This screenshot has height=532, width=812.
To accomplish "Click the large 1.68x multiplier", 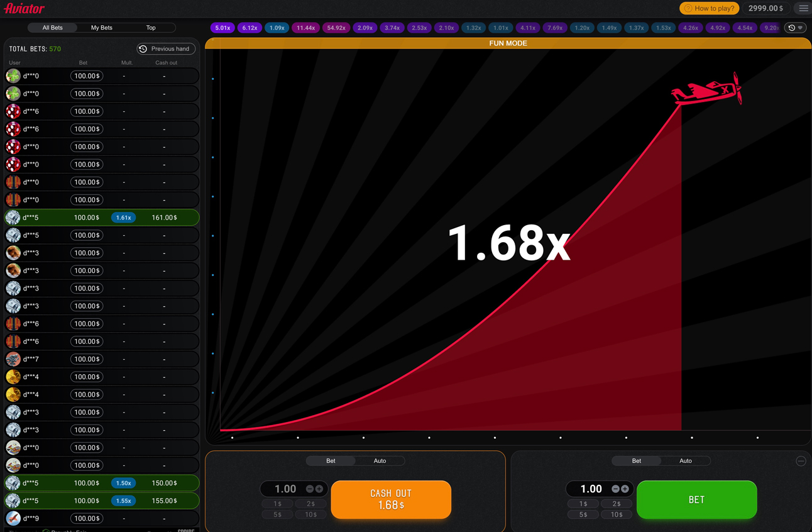I will point(508,243).
